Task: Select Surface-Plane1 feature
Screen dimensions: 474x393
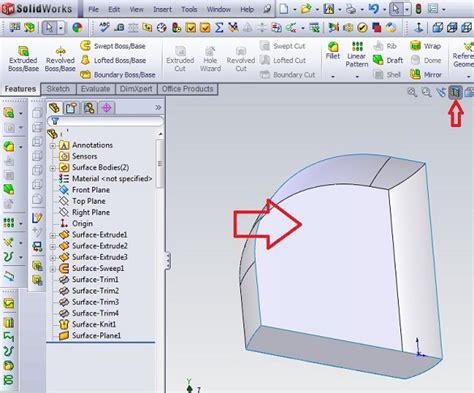Action: (x=90, y=335)
